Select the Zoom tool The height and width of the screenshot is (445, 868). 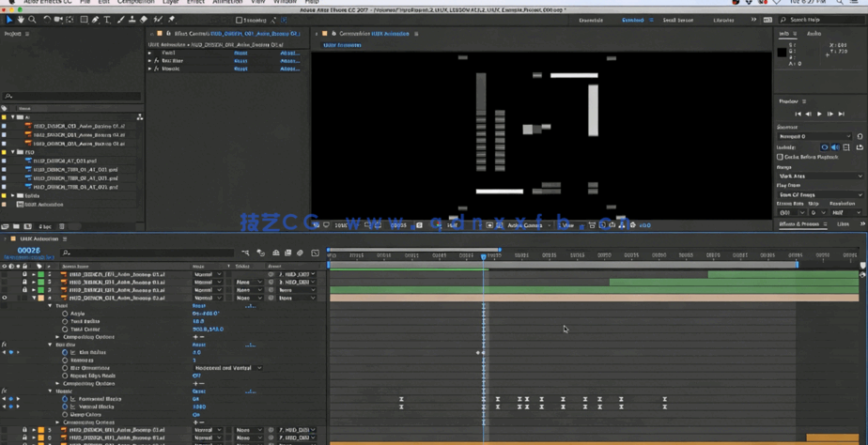[32, 19]
